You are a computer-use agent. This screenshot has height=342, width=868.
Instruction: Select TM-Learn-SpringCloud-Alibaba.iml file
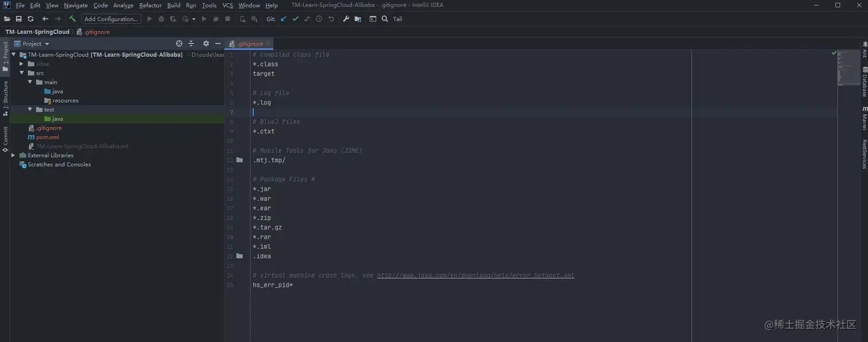point(78,146)
